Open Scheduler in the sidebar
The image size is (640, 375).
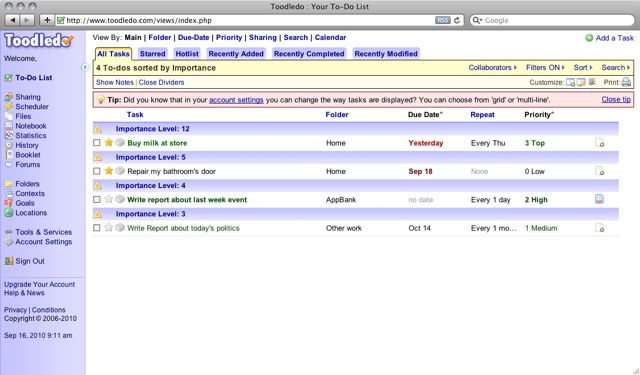[x=32, y=107]
